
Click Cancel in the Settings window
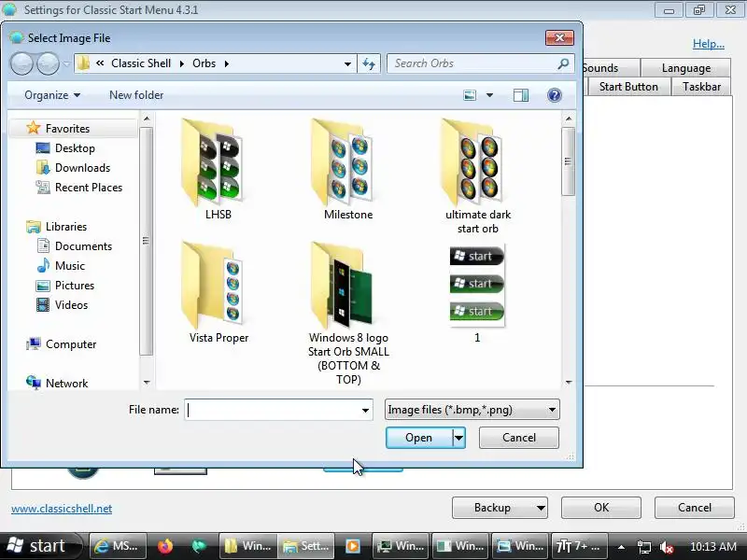(x=694, y=508)
